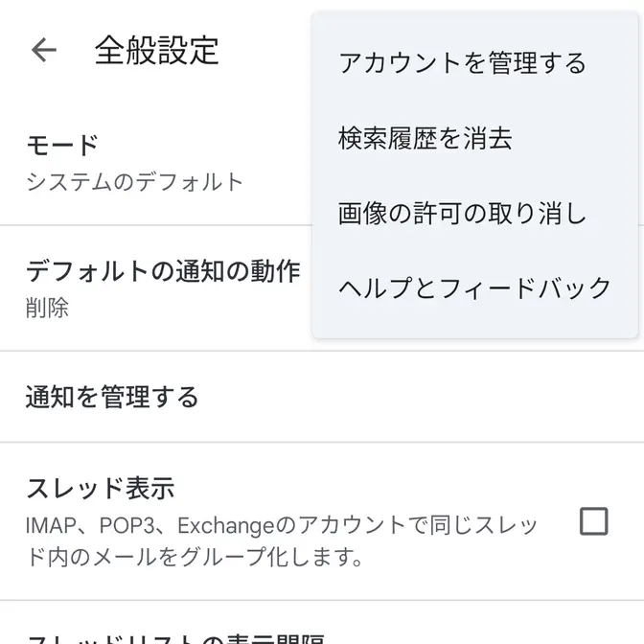Open デフォルトの通知の動作 option

click(163, 287)
